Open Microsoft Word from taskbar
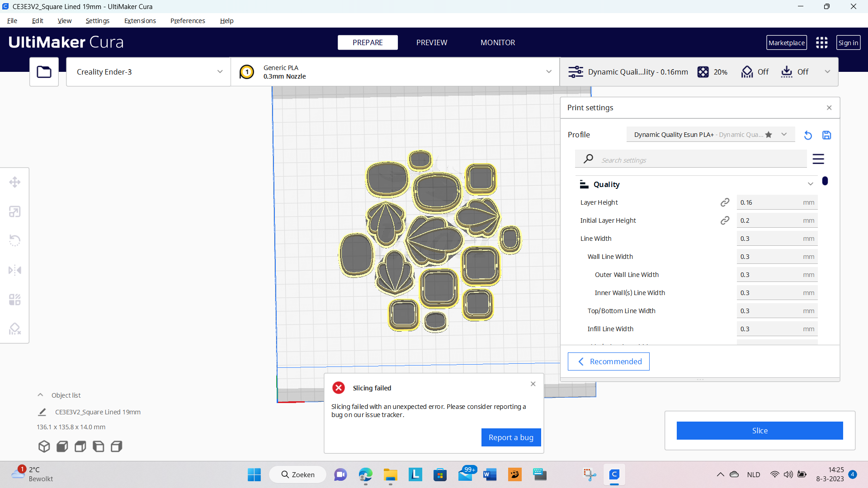This screenshot has width=868, height=488. coord(490,474)
